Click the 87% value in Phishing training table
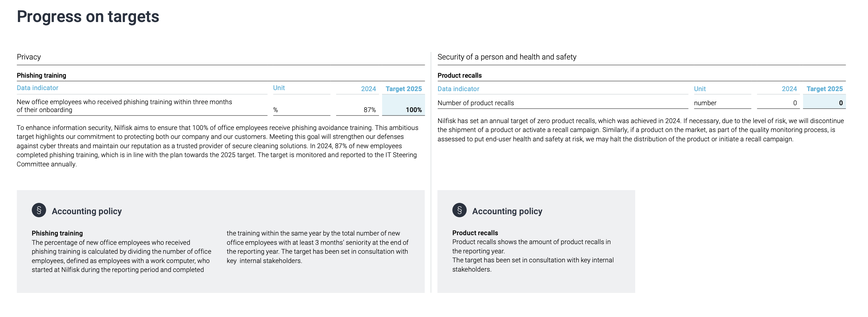The width and height of the screenshot is (868, 317). (x=369, y=110)
